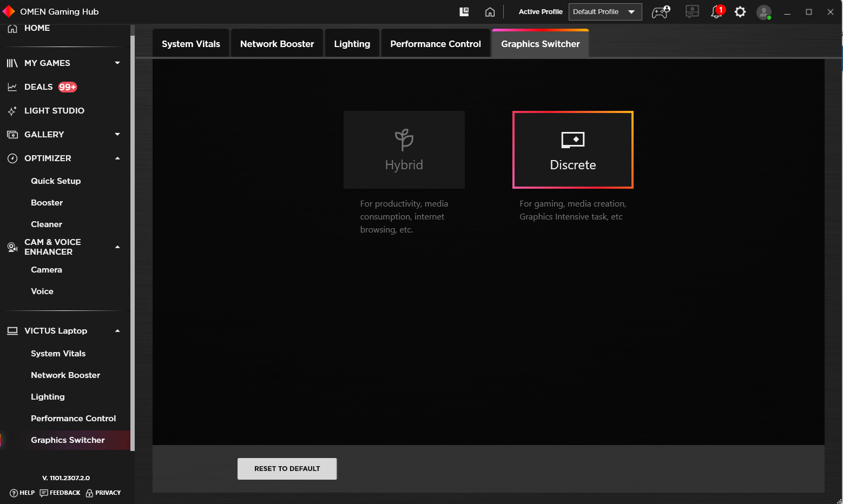This screenshot has height=504, width=843.
Task: Switch to the Network Booster tab
Action: [277, 43]
